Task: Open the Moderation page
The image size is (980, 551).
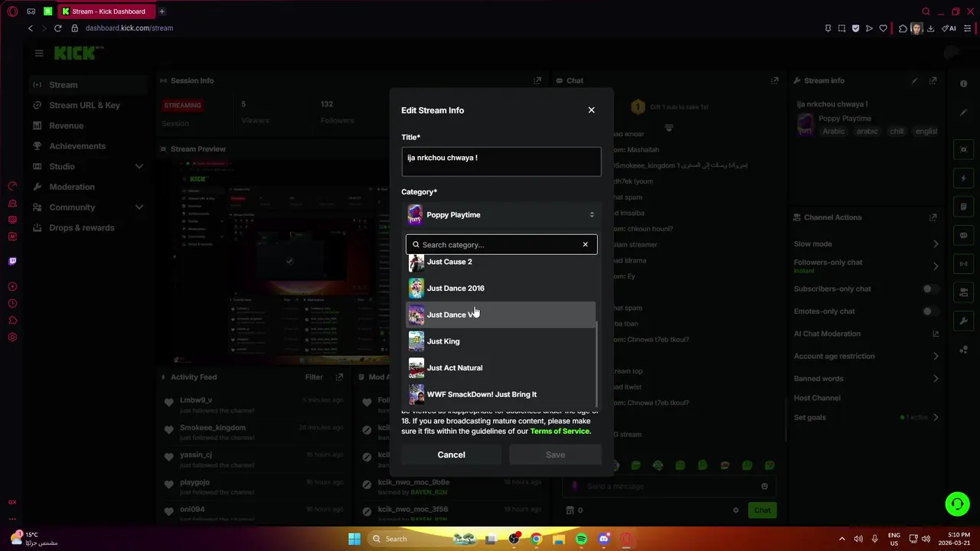Action: pos(88,187)
